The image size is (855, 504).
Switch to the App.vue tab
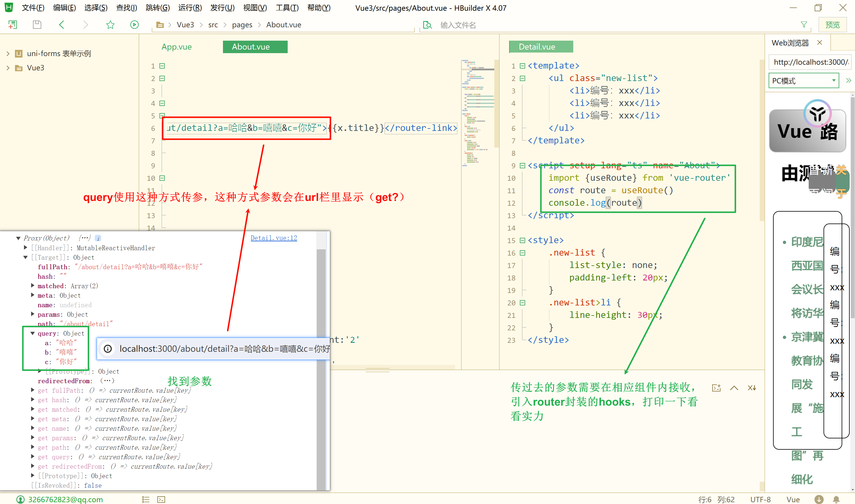pyautogui.click(x=176, y=47)
